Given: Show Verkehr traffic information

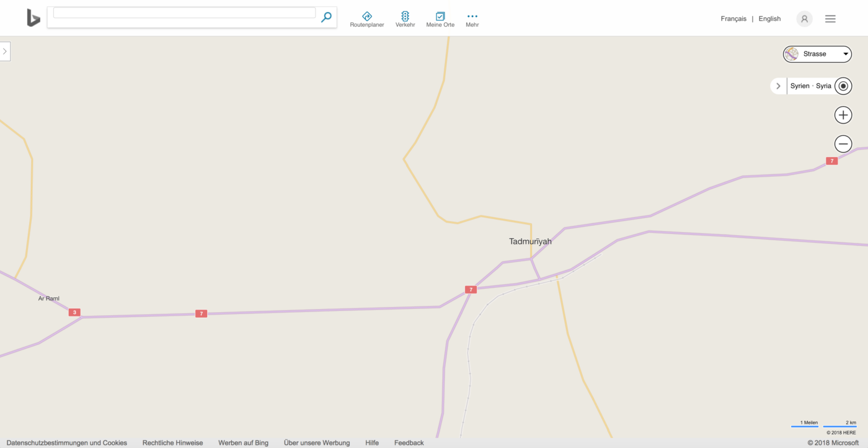Looking at the screenshot, I should click(x=405, y=17).
